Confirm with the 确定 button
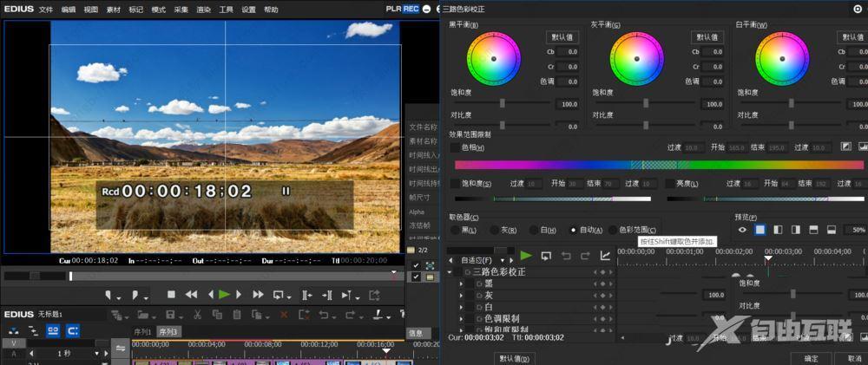Viewport: 868px width, 365px height. (x=811, y=358)
